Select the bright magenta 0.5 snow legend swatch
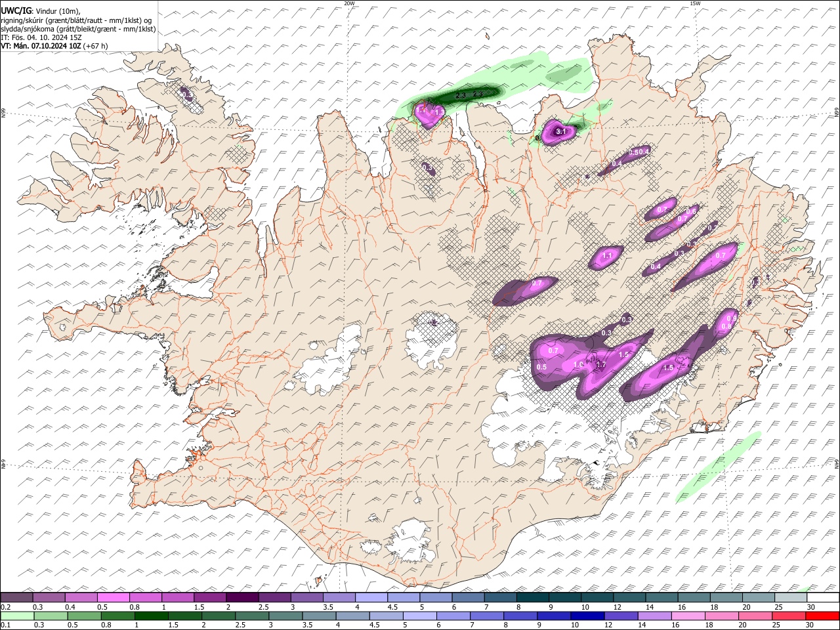840x630 pixels. click(113, 597)
